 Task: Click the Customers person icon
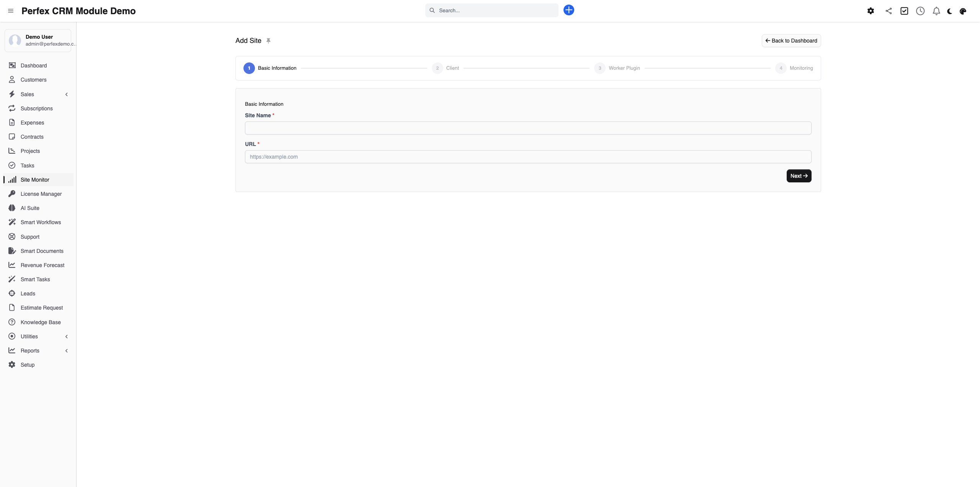pyautogui.click(x=12, y=80)
